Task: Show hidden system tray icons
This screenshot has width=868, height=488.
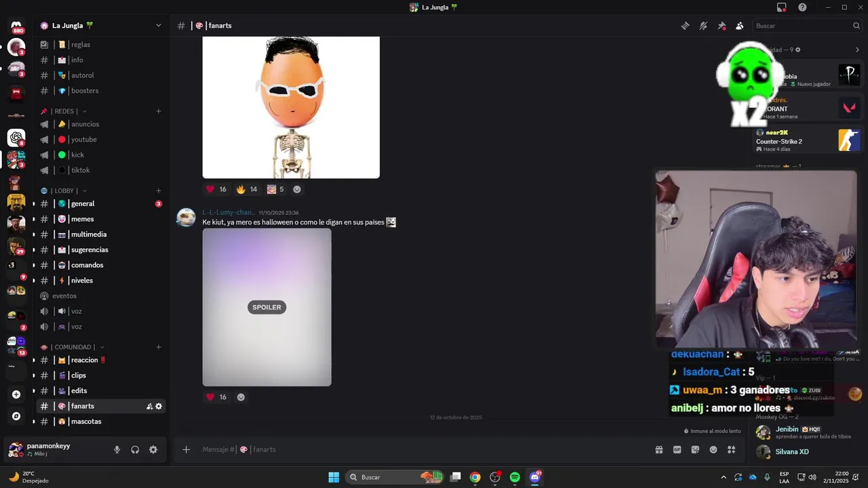Action: 724,477
